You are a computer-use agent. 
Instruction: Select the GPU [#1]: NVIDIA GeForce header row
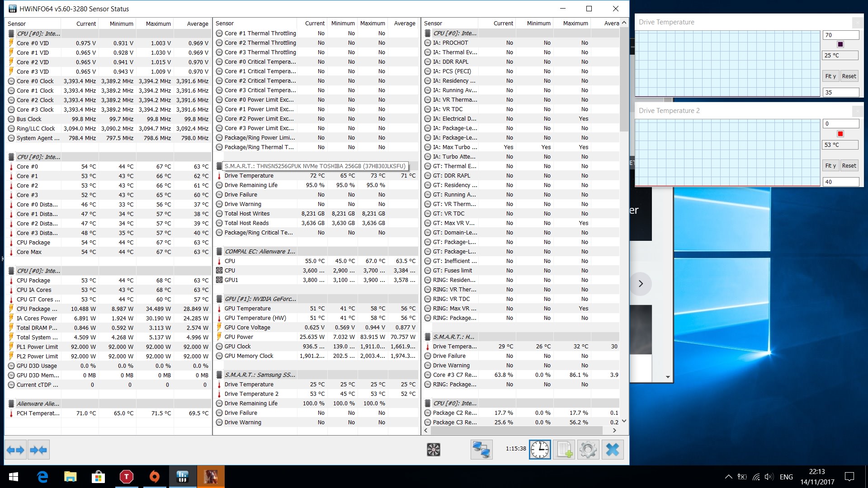316,299
